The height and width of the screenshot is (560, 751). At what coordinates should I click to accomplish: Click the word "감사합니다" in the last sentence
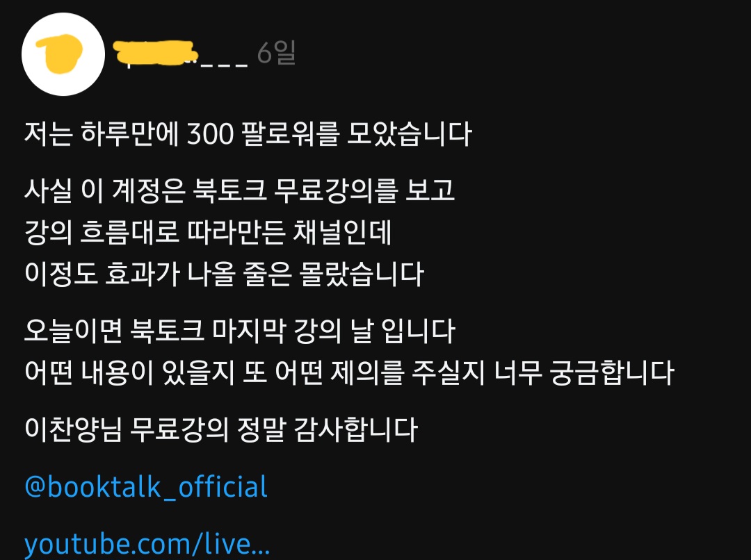tap(355, 429)
